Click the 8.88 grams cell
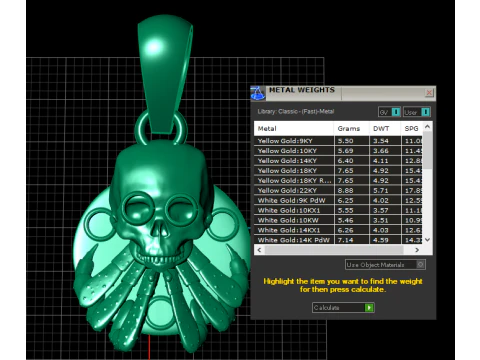 coord(351,190)
